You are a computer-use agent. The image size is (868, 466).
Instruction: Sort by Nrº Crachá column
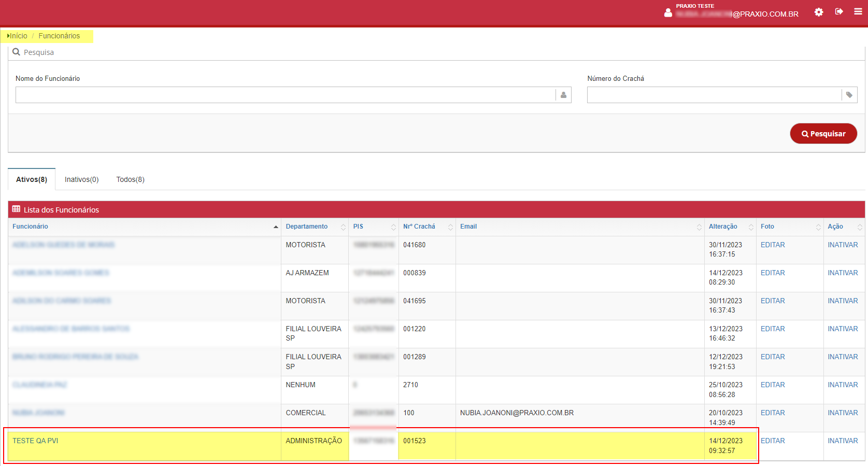[427, 227]
